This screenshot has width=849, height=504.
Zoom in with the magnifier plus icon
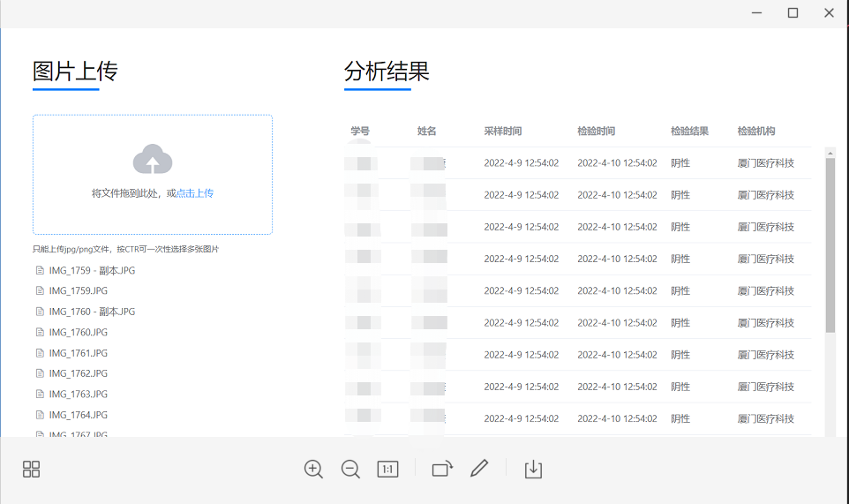[313, 470]
